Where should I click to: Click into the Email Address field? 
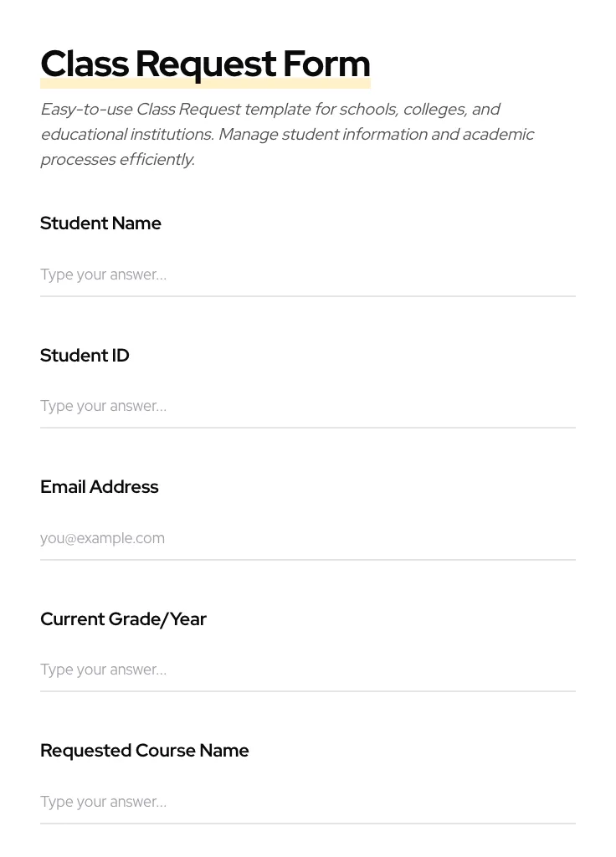[x=307, y=538]
